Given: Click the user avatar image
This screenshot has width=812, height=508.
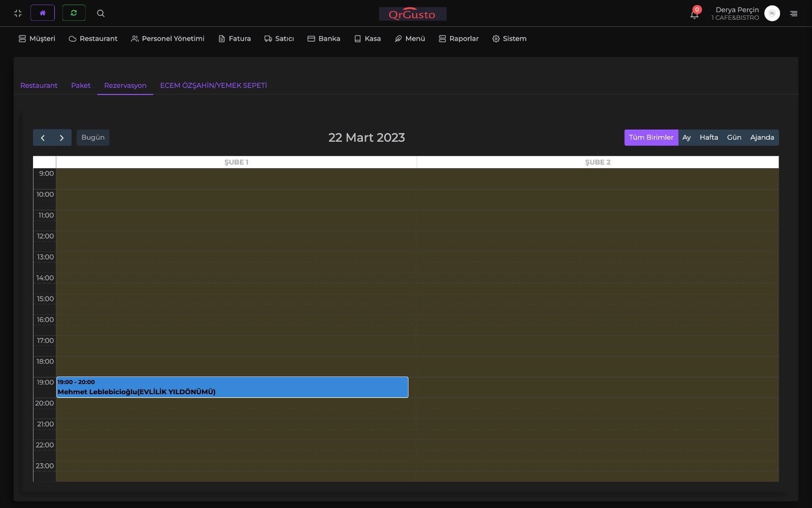Looking at the screenshot, I should (x=771, y=13).
